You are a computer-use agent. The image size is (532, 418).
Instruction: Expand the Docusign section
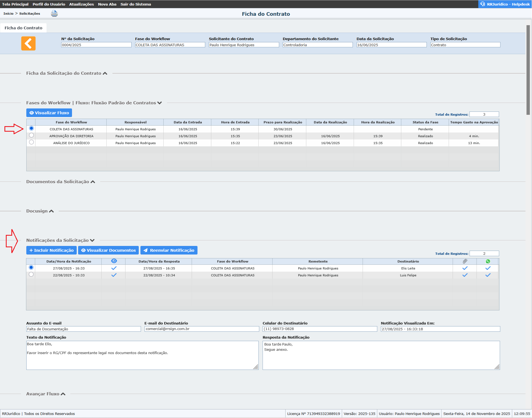click(51, 211)
